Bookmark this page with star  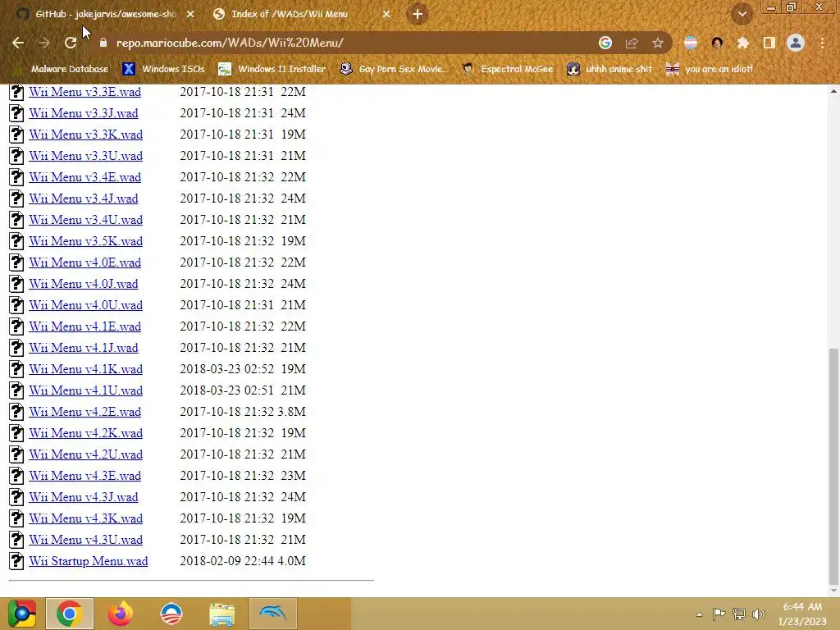click(658, 43)
